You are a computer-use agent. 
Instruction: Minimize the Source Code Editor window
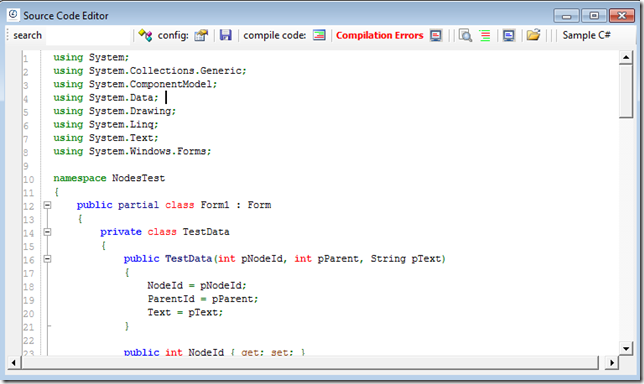click(566, 16)
